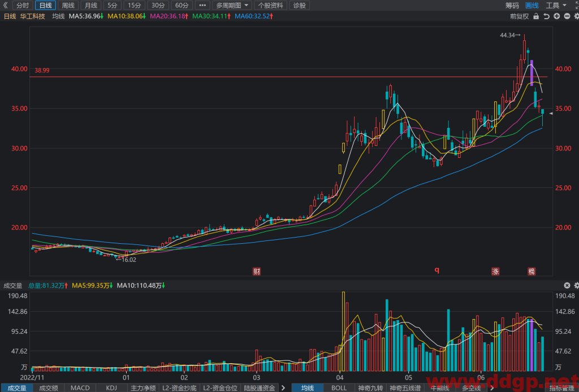
Task: Select the L2-资金仓位 indicator tab
Action: point(220,388)
